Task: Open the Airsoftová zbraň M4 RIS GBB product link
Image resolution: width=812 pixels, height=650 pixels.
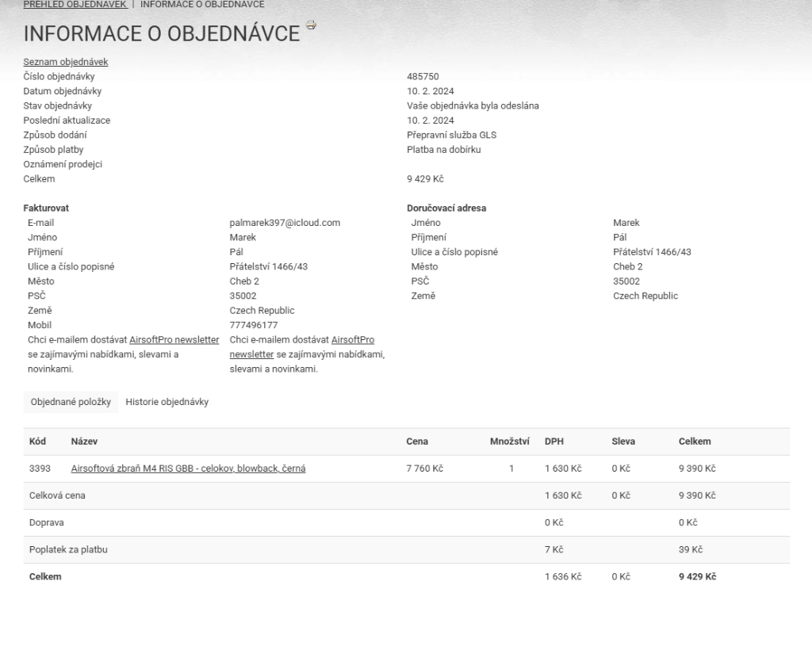Action: click(x=188, y=468)
